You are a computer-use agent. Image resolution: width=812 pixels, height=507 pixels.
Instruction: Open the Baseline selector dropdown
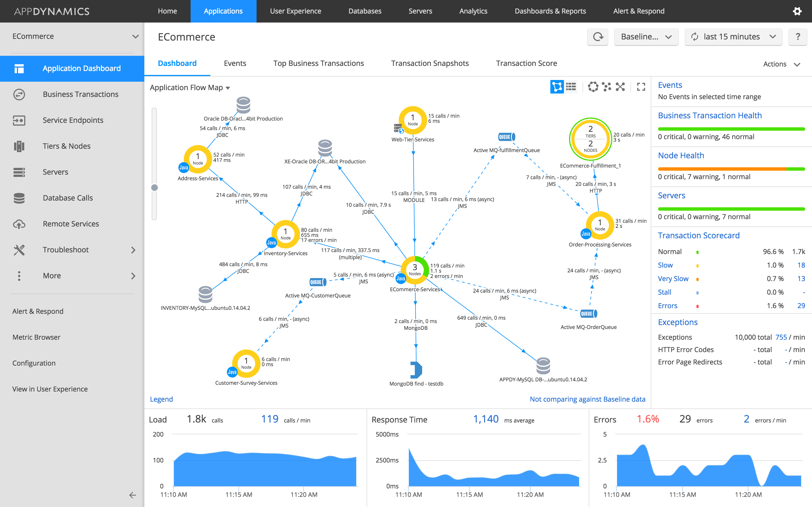click(646, 37)
